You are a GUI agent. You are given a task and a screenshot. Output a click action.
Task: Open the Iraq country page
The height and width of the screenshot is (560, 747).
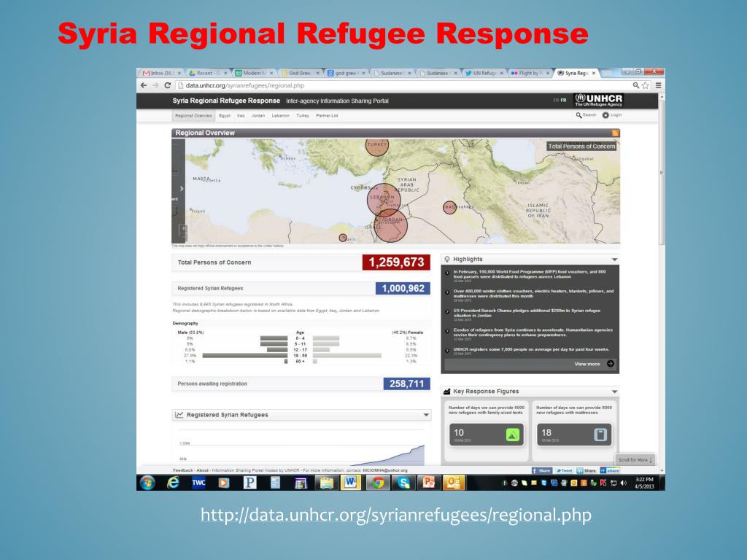tap(241, 116)
